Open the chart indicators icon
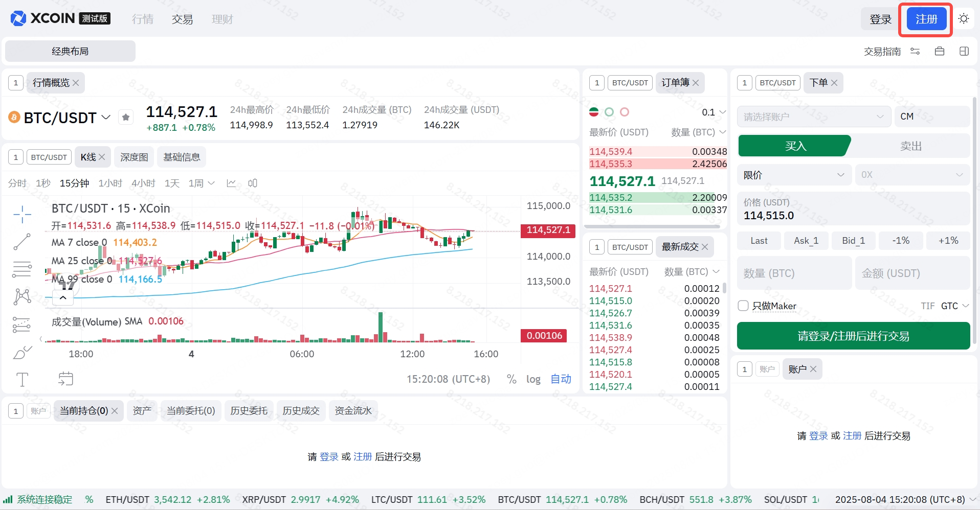This screenshot has width=980, height=510. 231,183
